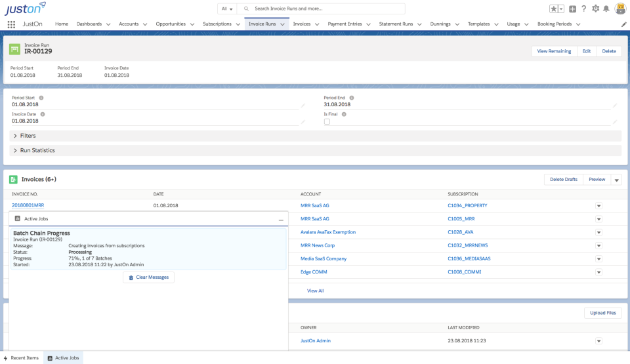This screenshot has height=364, width=630.
Task: Open row menu for C1032_MRRNEWS invoice
Action: point(598,245)
